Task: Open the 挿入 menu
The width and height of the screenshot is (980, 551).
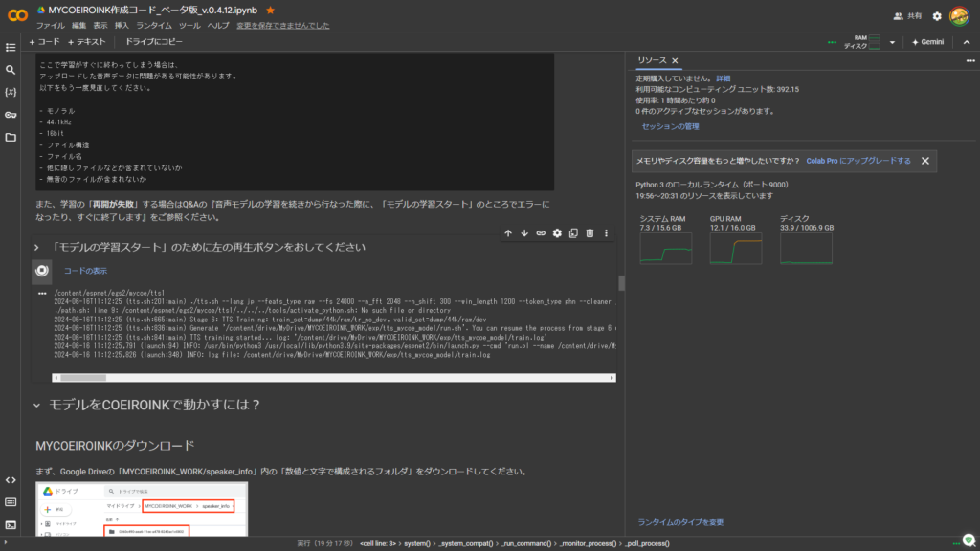Action: point(122,26)
